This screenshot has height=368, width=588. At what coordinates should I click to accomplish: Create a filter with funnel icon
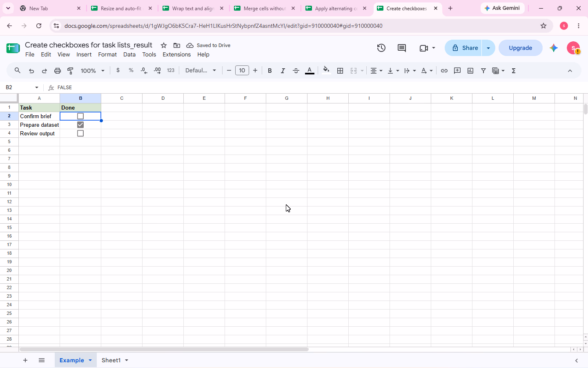(x=483, y=71)
